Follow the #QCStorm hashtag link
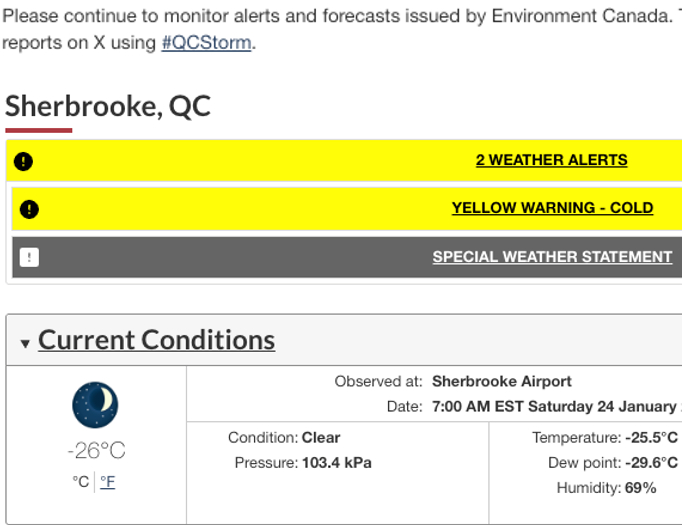The width and height of the screenshot is (686, 525). click(206, 44)
